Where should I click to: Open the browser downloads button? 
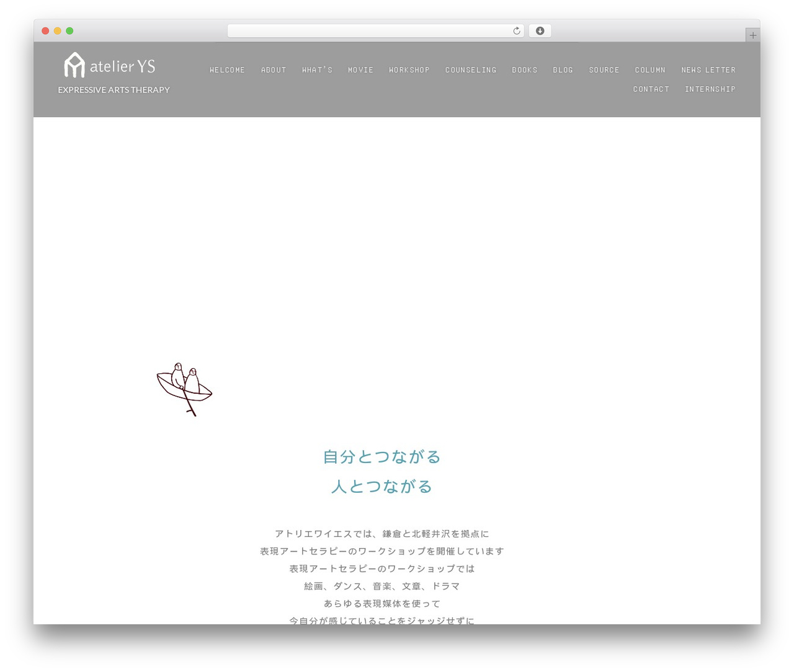coord(540,31)
